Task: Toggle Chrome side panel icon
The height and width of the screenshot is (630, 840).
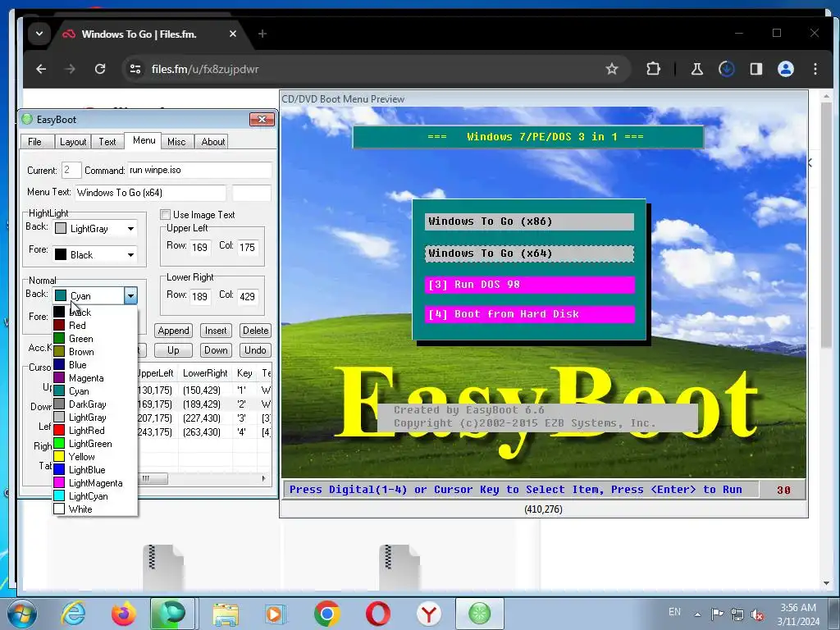Action: pos(756,69)
